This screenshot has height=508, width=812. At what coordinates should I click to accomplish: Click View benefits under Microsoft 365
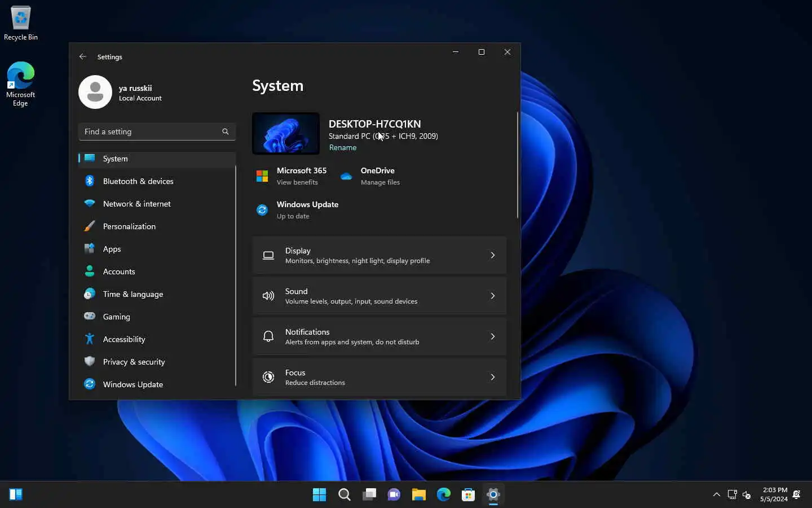pos(297,182)
